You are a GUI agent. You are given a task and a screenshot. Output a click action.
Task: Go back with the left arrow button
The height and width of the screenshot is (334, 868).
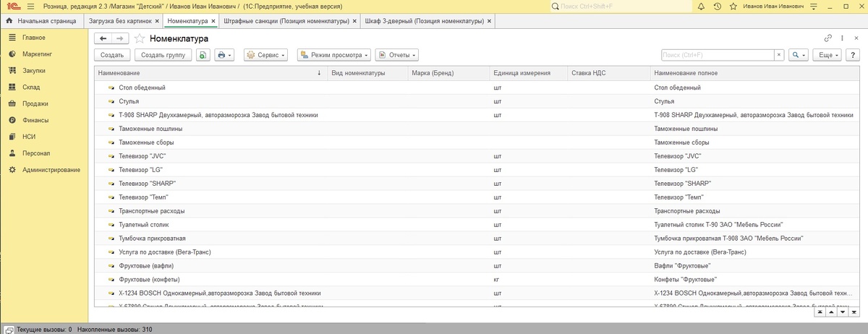[x=103, y=38]
